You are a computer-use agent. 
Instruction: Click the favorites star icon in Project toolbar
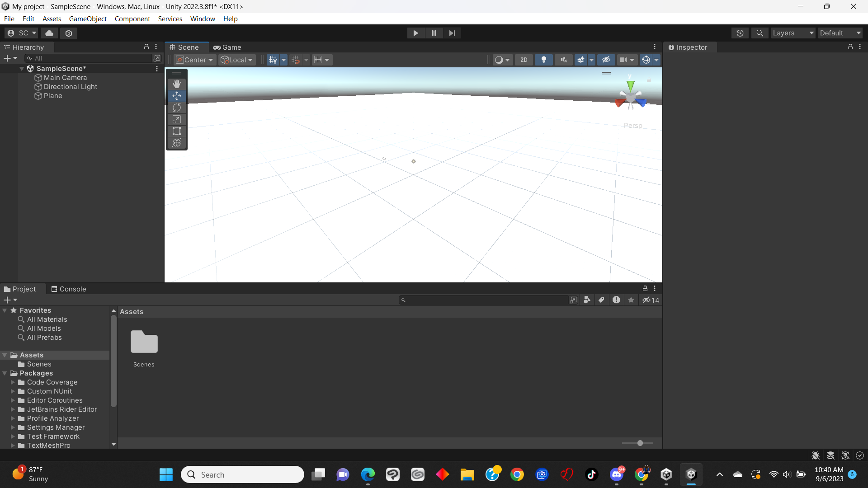(631, 300)
